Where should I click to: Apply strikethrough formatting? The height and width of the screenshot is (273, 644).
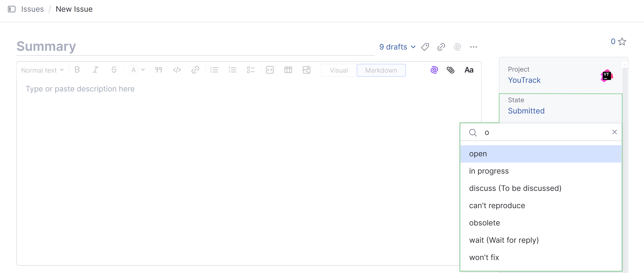click(x=114, y=70)
